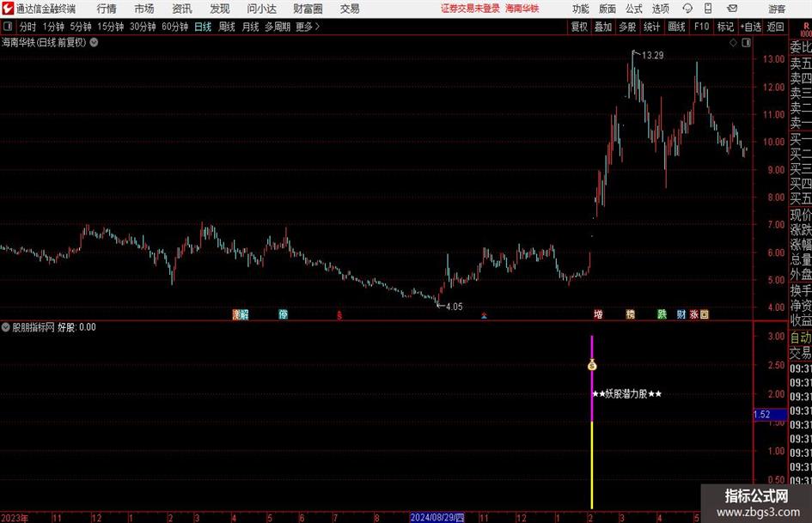Click the 自动 button in side panel
Image resolution: width=812 pixels, height=523 pixels.
pyautogui.click(x=801, y=338)
